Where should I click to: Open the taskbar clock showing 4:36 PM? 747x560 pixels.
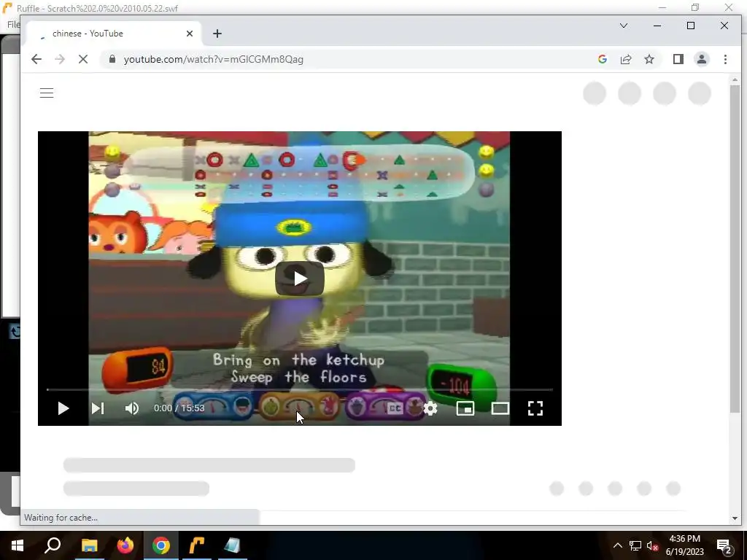click(684, 545)
